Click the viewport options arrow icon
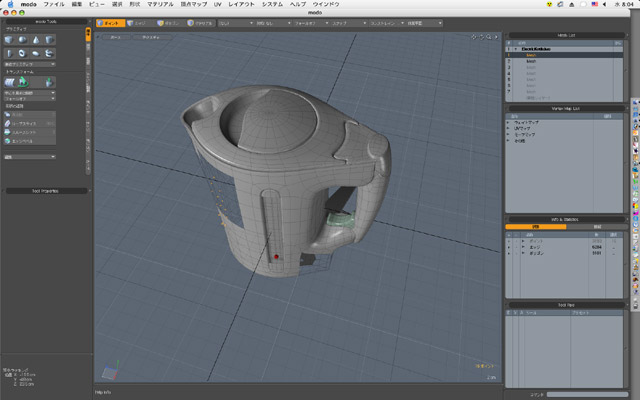This screenshot has width=640, height=400. click(496, 37)
